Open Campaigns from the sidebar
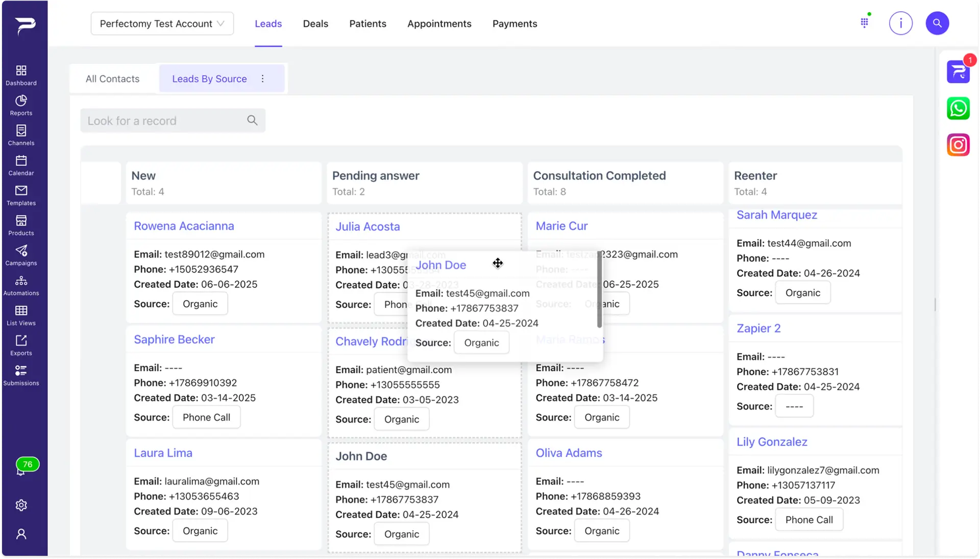The width and height of the screenshot is (980, 559). pos(21,256)
